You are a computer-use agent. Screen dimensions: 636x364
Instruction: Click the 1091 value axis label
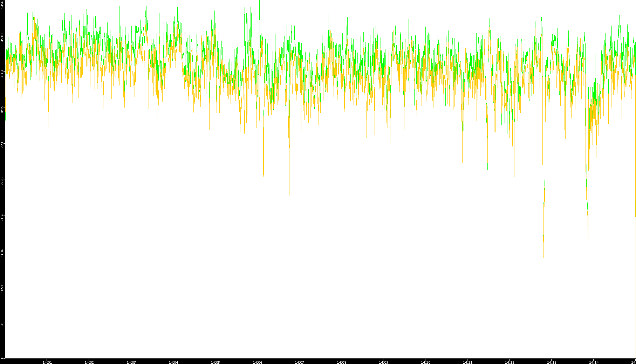(2, 289)
